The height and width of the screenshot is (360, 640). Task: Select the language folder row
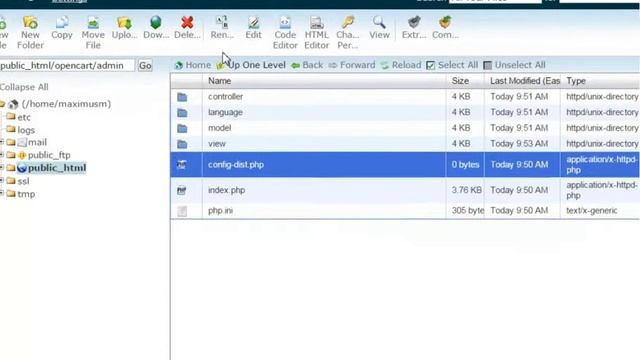pos(405,112)
